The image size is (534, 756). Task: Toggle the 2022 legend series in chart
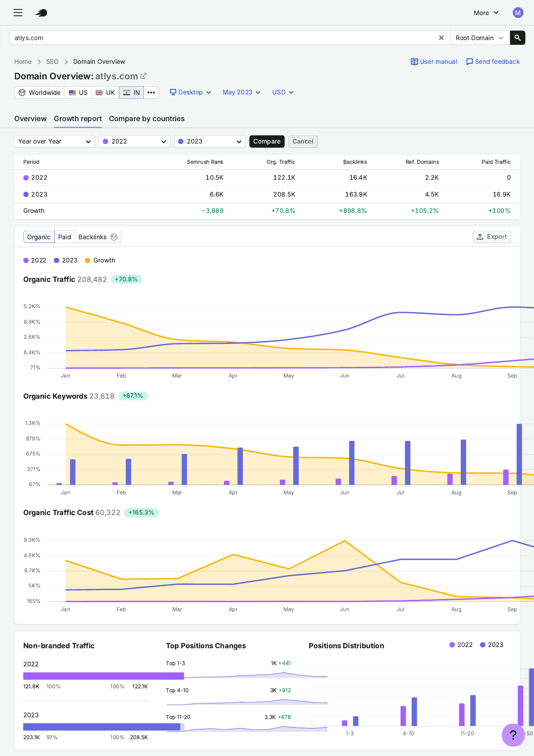[35, 260]
